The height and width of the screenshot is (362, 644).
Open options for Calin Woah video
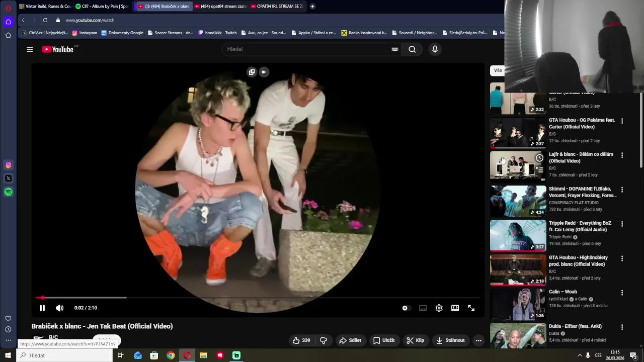click(622, 293)
